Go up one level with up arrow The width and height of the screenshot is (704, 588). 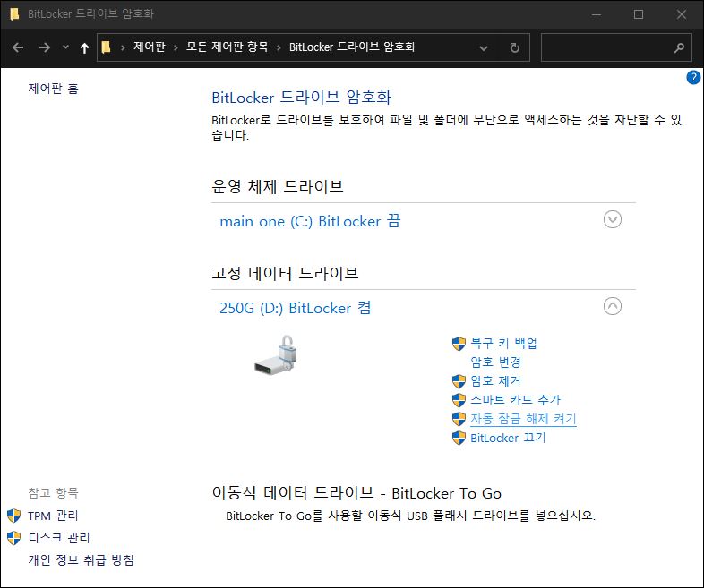[84, 47]
